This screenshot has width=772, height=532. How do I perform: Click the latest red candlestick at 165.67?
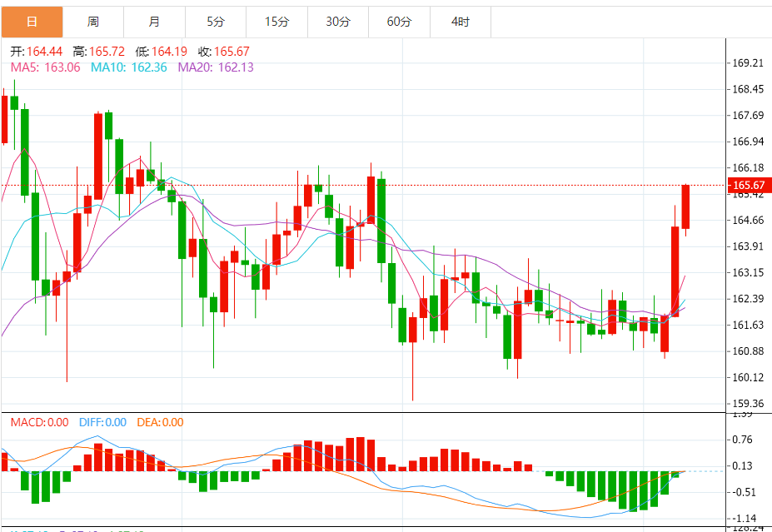pyautogui.click(x=685, y=206)
